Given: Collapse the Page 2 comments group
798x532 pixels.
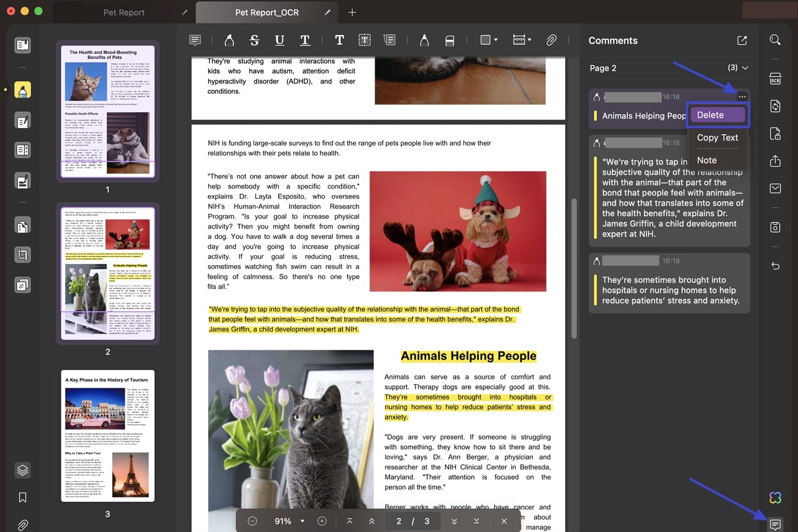Looking at the screenshot, I should [745, 68].
